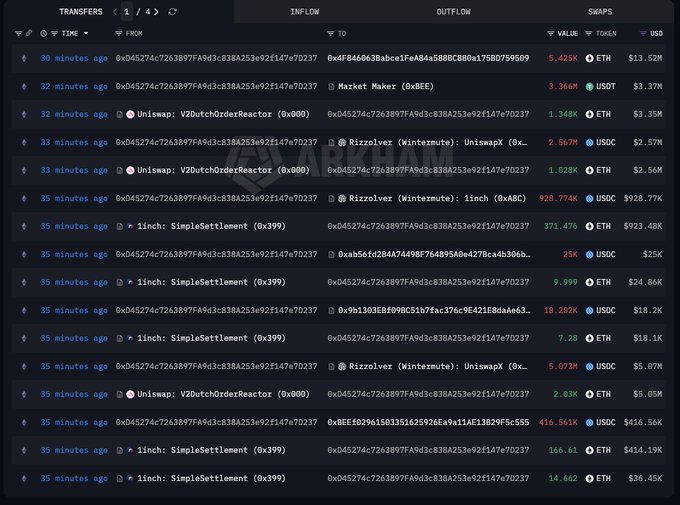Open 1inch SimpleSettlement in 9.999 ETH row
680x505 pixels.
211,282
